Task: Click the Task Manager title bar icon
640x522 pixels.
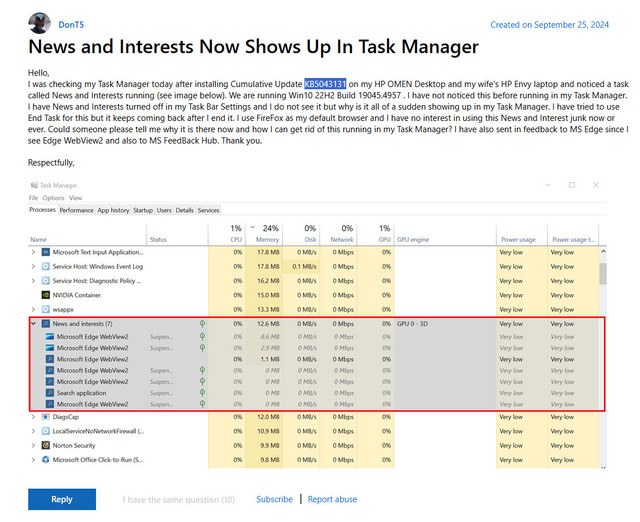Action: [x=34, y=185]
